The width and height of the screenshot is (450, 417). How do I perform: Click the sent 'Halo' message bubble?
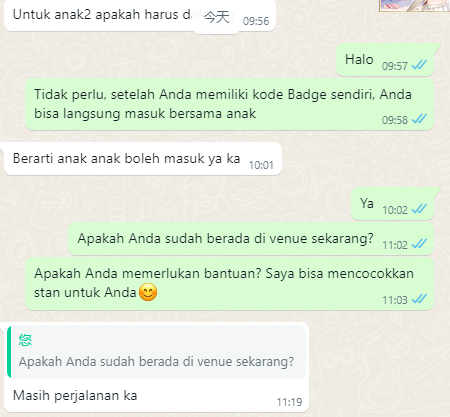(x=385, y=60)
